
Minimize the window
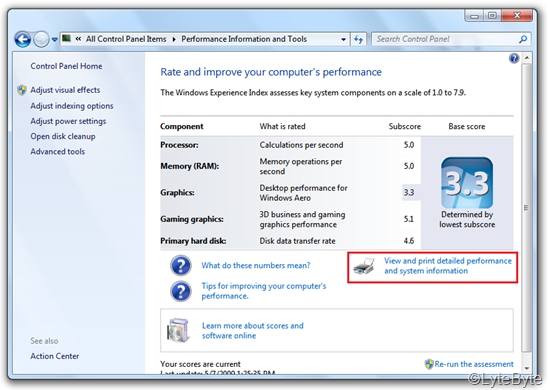(475, 16)
